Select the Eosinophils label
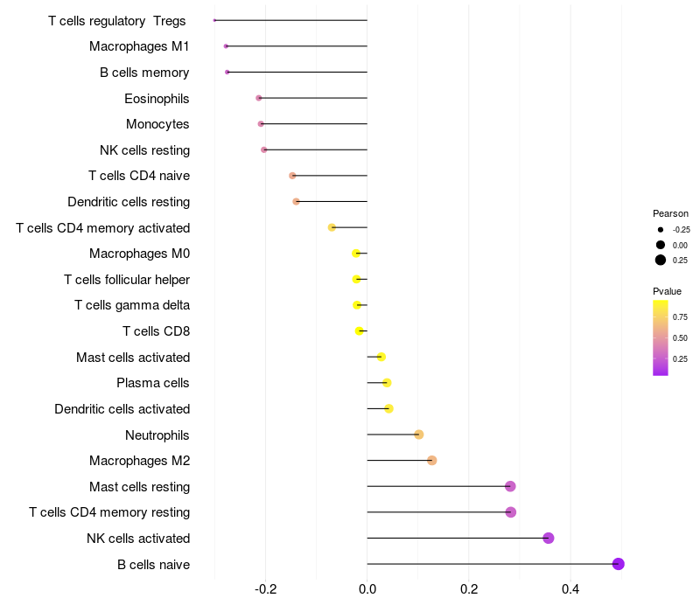 (x=157, y=99)
